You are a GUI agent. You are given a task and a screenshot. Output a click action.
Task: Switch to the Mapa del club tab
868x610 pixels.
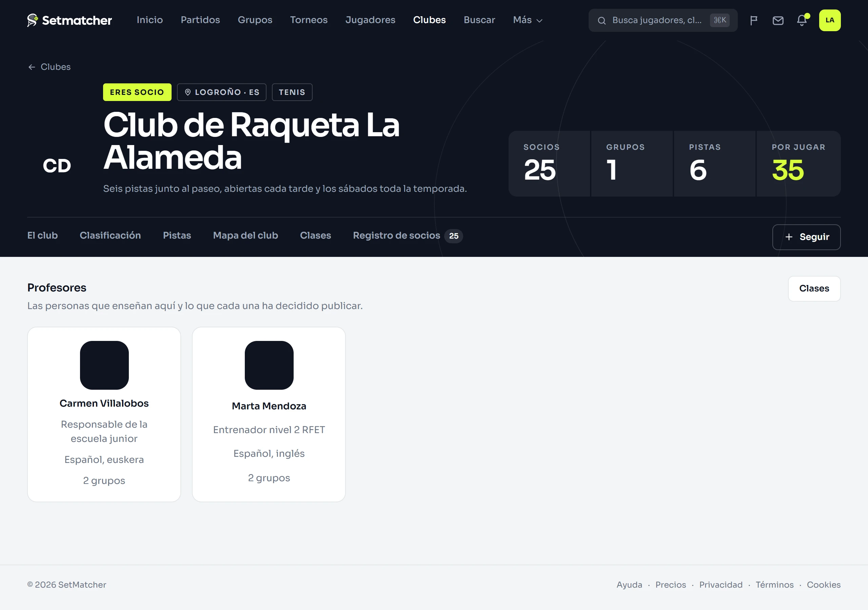(245, 236)
